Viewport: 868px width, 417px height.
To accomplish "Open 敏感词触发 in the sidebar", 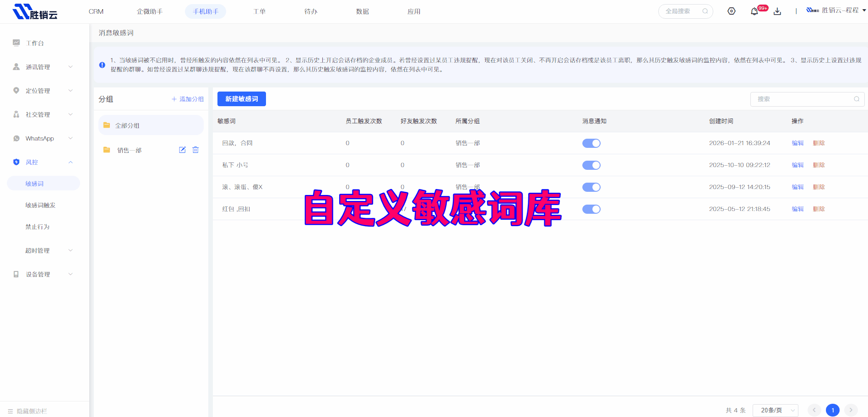I will pyautogui.click(x=40, y=205).
